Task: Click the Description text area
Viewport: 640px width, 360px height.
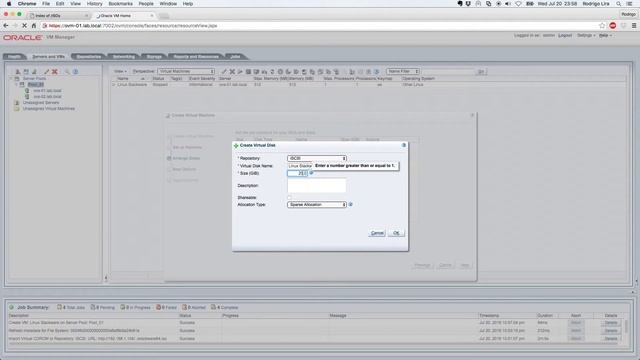Action: [x=317, y=185]
